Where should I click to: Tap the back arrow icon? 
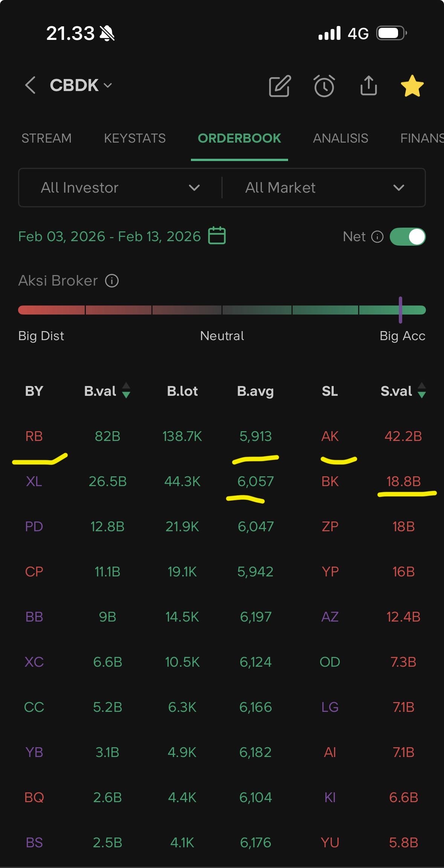pyautogui.click(x=31, y=85)
